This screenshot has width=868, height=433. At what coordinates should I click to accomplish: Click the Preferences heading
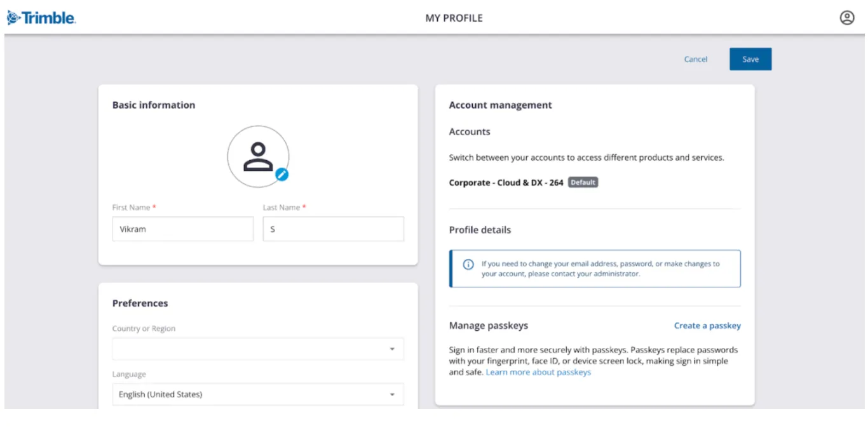(140, 303)
